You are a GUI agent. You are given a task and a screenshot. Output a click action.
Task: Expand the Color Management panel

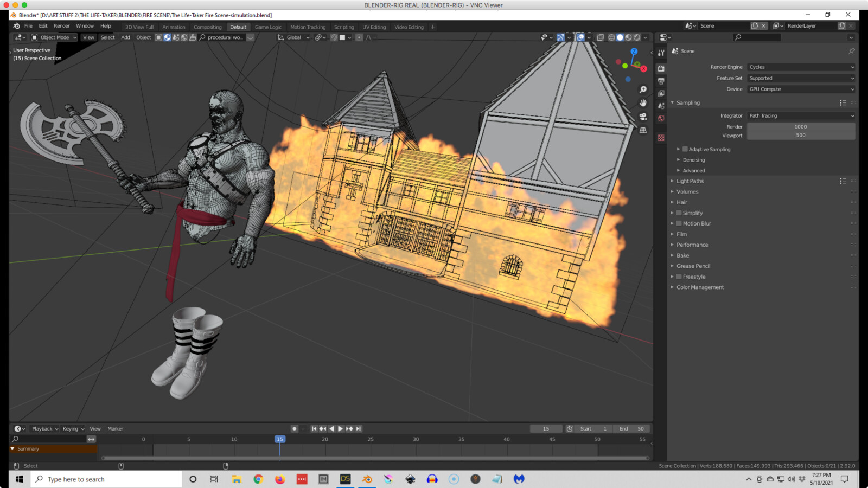click(x=700, y=287)
